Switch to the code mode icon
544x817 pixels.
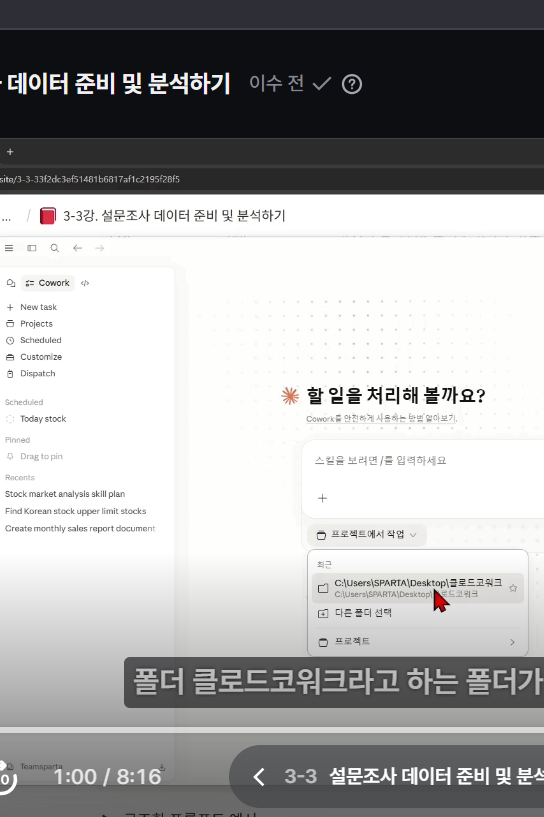click(x=85, y=283)
